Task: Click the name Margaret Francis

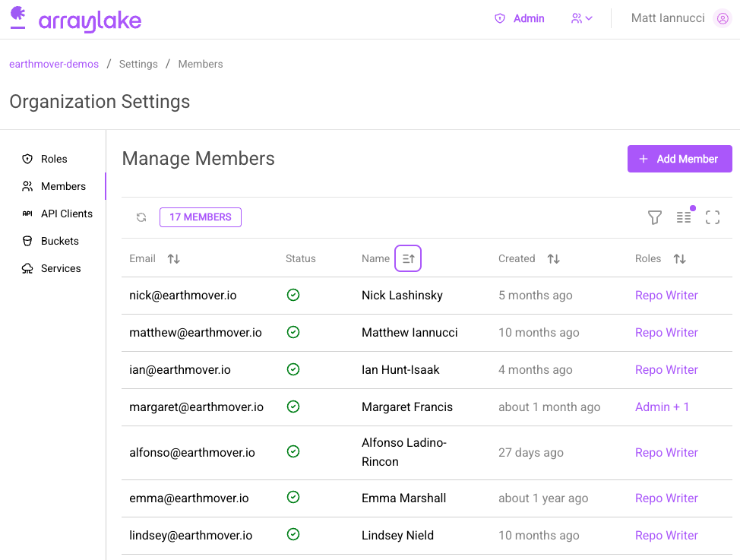Action: [406, 407]
